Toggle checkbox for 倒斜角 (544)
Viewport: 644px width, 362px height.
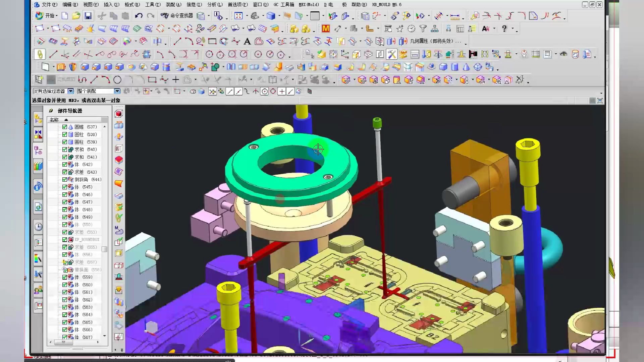65,180
